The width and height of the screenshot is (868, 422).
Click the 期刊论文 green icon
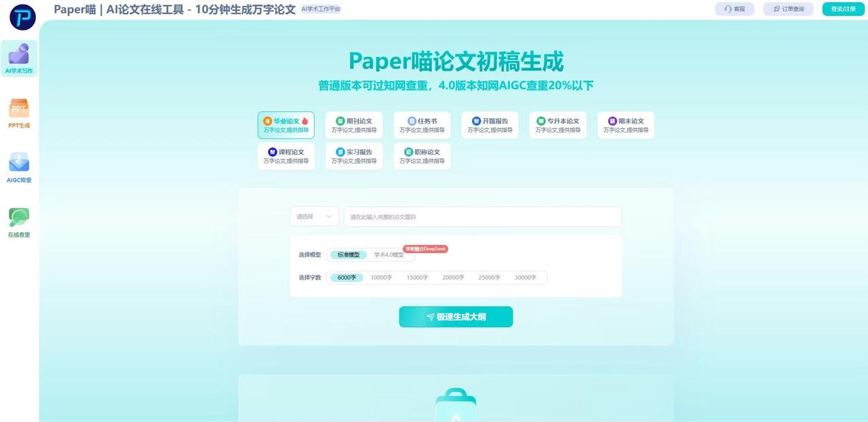(340, 121)
